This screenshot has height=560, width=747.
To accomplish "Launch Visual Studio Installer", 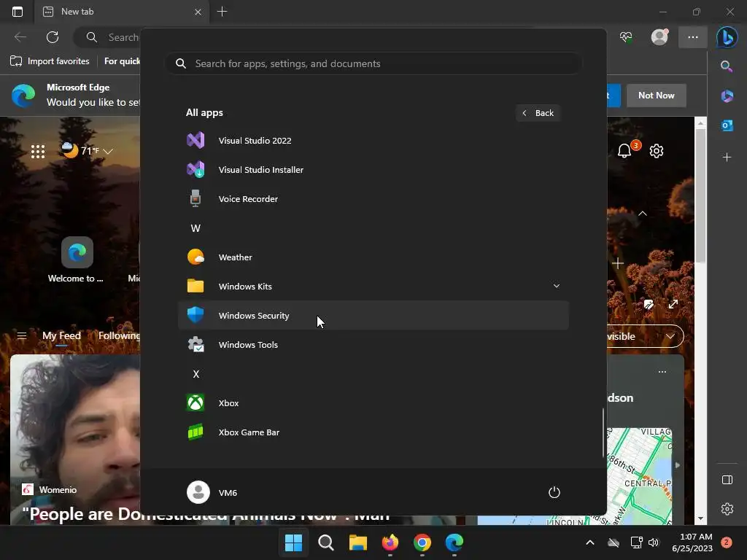I will 373,169.
